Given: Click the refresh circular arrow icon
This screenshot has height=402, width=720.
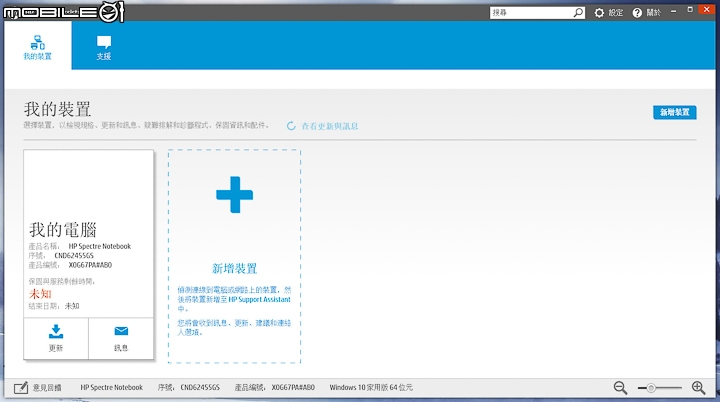Looking at the screenshot, I should [291, 126].
